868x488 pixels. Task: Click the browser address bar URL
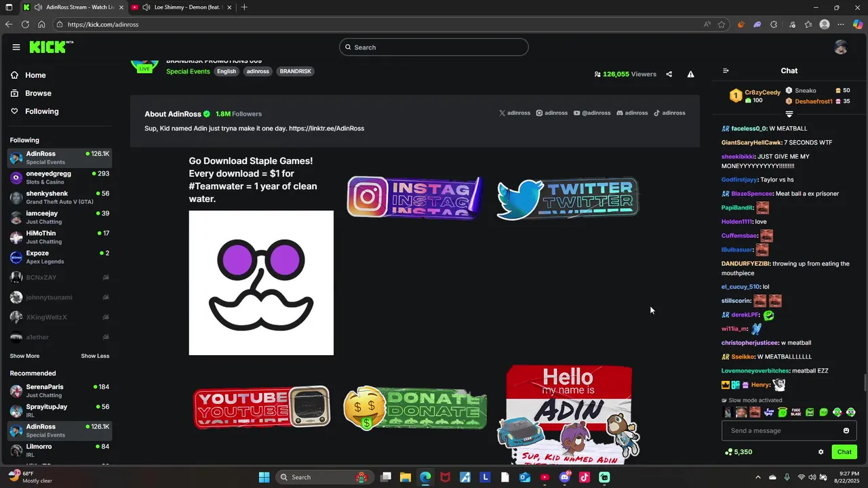click(103, 24)
